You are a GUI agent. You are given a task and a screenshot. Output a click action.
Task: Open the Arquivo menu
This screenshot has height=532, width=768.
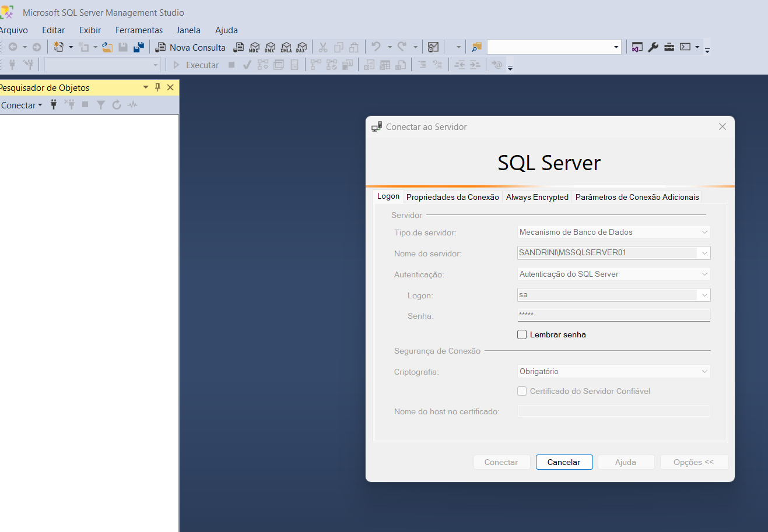click(14, 30)
